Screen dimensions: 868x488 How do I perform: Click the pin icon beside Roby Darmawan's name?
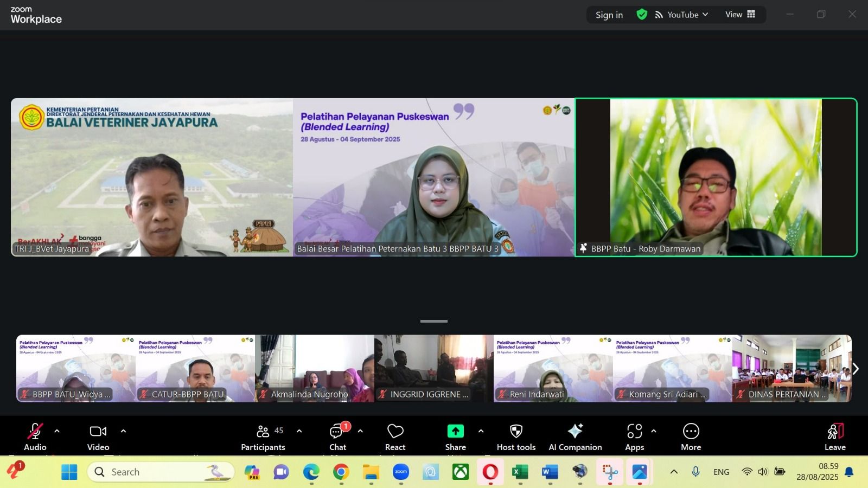[584, 248]
